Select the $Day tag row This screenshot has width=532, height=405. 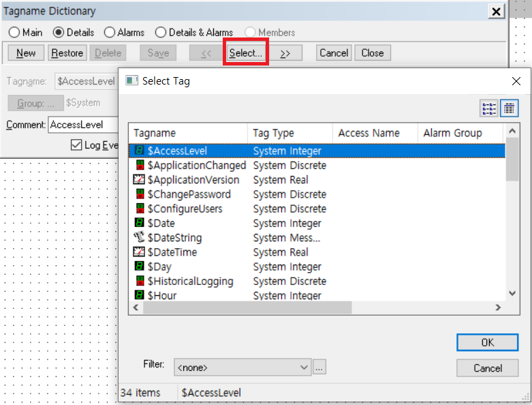(317, 267)
